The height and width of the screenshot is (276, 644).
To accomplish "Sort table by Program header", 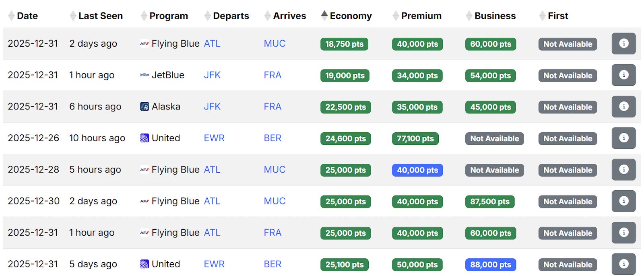I will [x=168, y=16].
